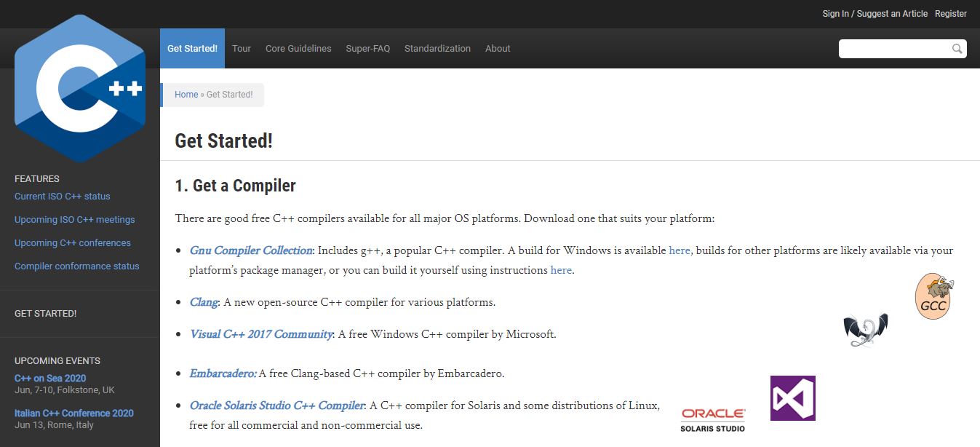Select Standardization in the navigation bar
The image size is (980, 447).
pos(437,49)
